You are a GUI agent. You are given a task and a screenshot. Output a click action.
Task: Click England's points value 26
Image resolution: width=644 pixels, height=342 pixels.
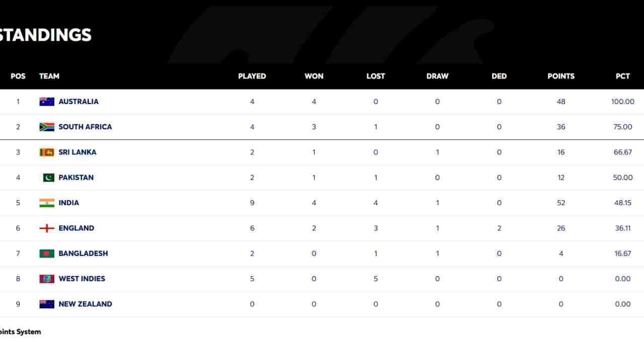click(561, 228)
